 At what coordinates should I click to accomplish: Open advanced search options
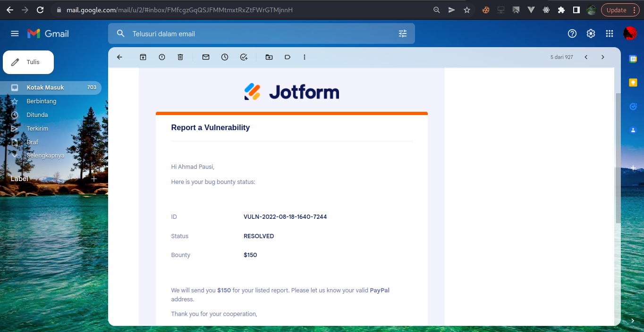402,33
